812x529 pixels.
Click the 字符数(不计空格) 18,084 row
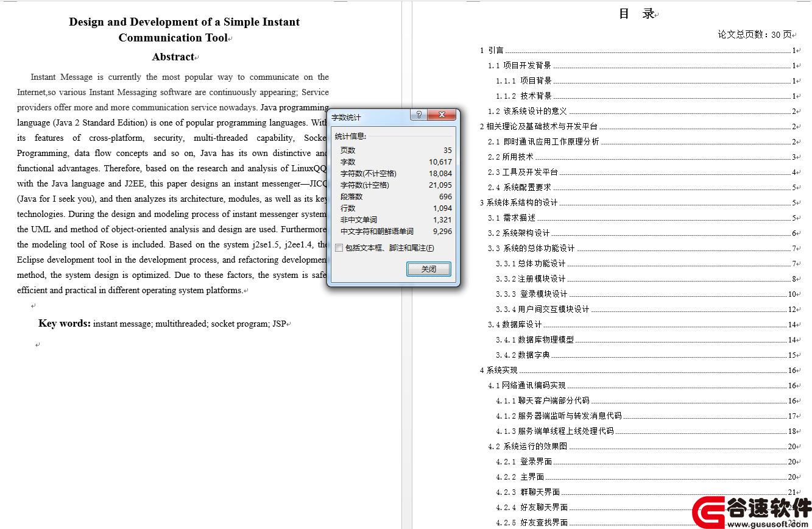pyautogui.click(x=396, y=173)
